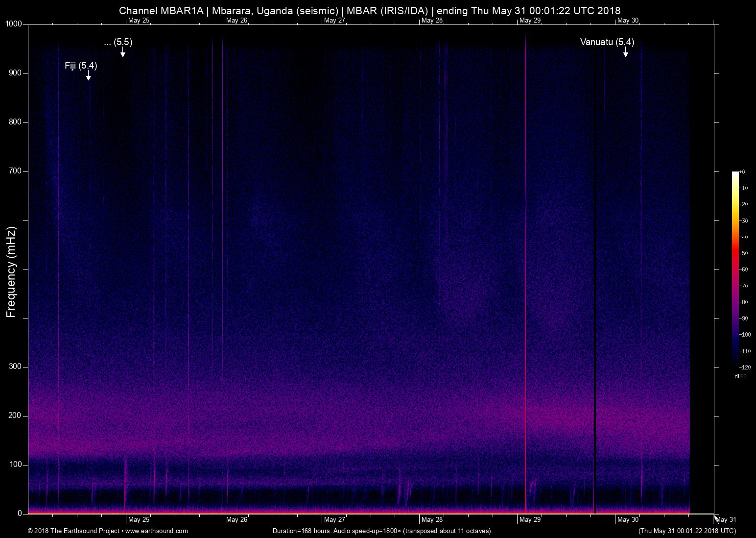Click the Duration=168 hours footer text
Screen dimensions: 756x538
(382, 531)
